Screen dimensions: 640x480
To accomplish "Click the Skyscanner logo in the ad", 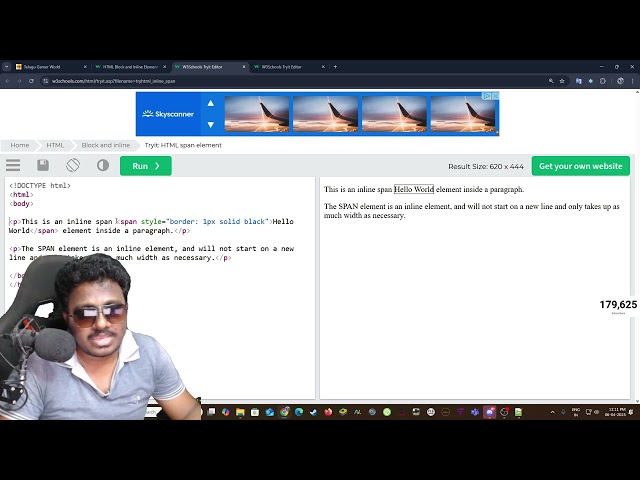I will (x=168, y=114).
